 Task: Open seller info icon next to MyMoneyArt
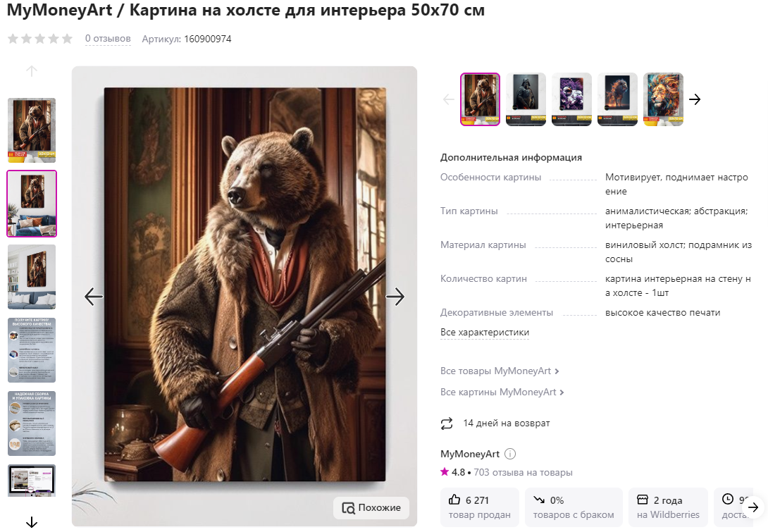click(510, 454)
